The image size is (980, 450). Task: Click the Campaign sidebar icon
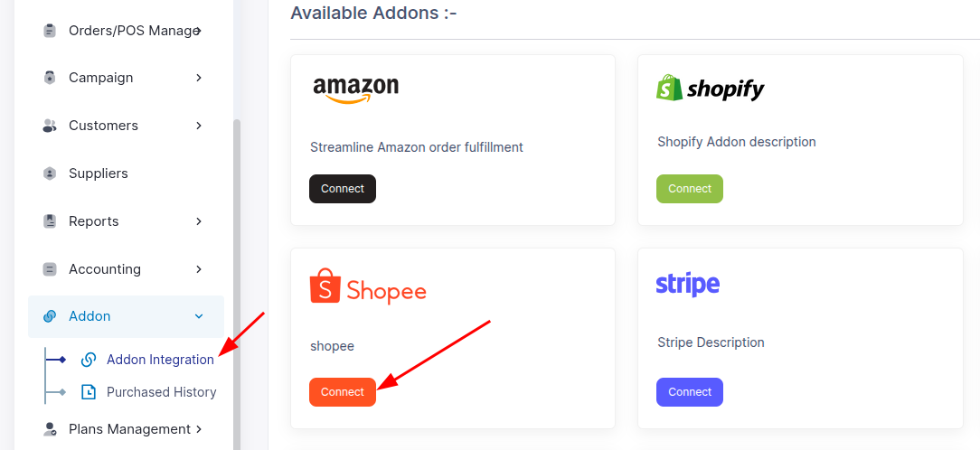pyautogui.click(x=50, y=78)
